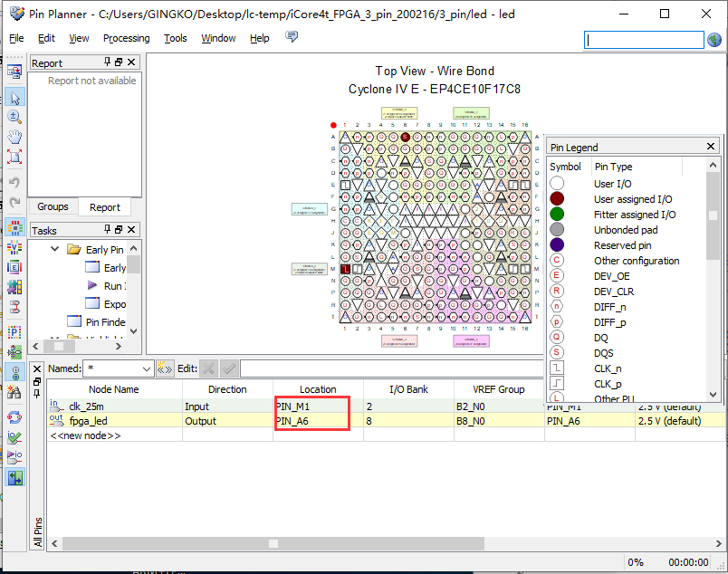Close the Pin Legend panel

(x=711, y=147)
